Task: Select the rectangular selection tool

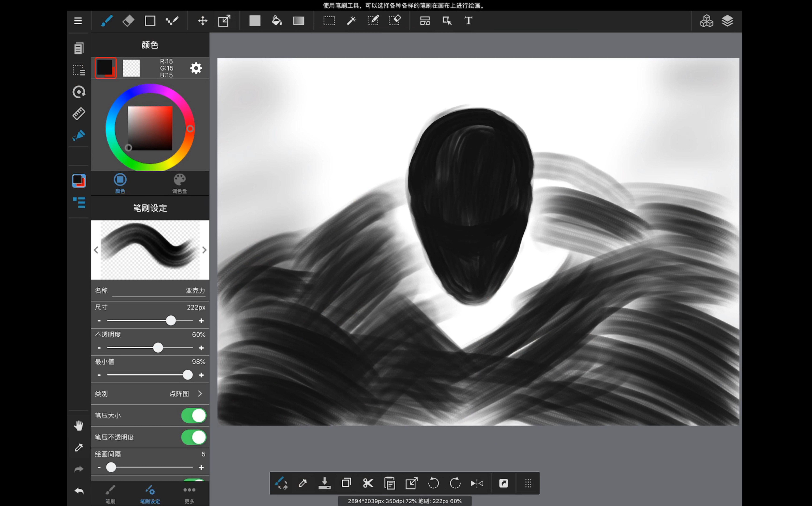Action: [329, 21]
